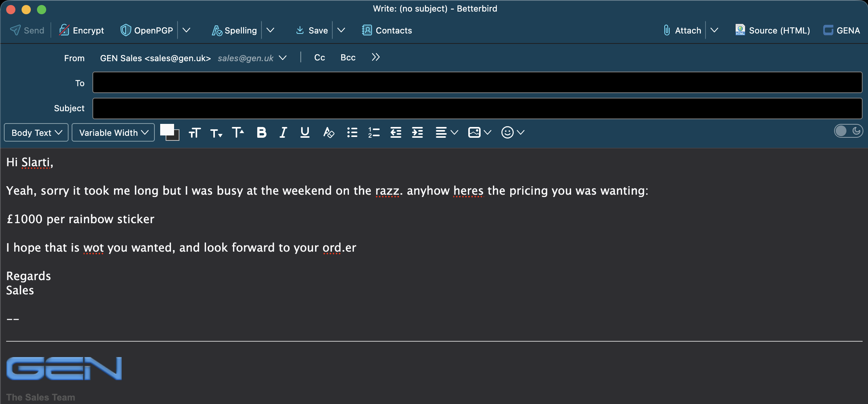The image size is (868, 404).
Task: Expand the Attach dropdown arrow
Action: pos(714,30)
